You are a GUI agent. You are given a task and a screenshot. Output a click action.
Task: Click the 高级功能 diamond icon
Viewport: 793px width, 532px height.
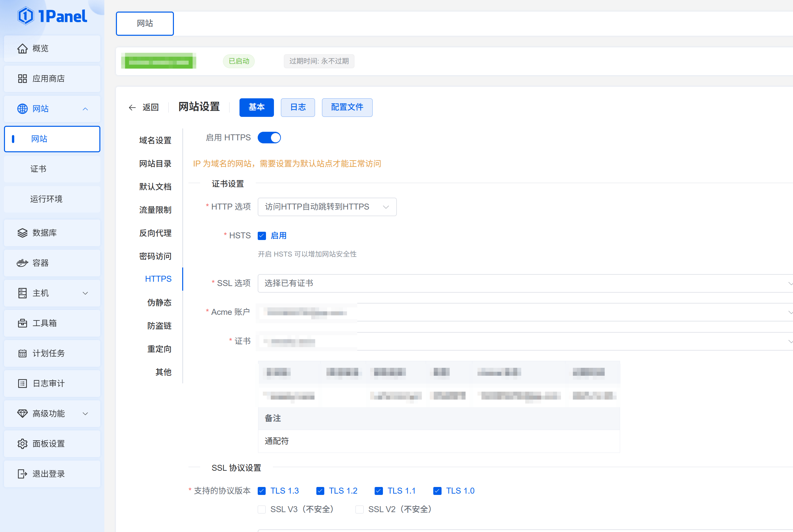(x=23, y=413)
